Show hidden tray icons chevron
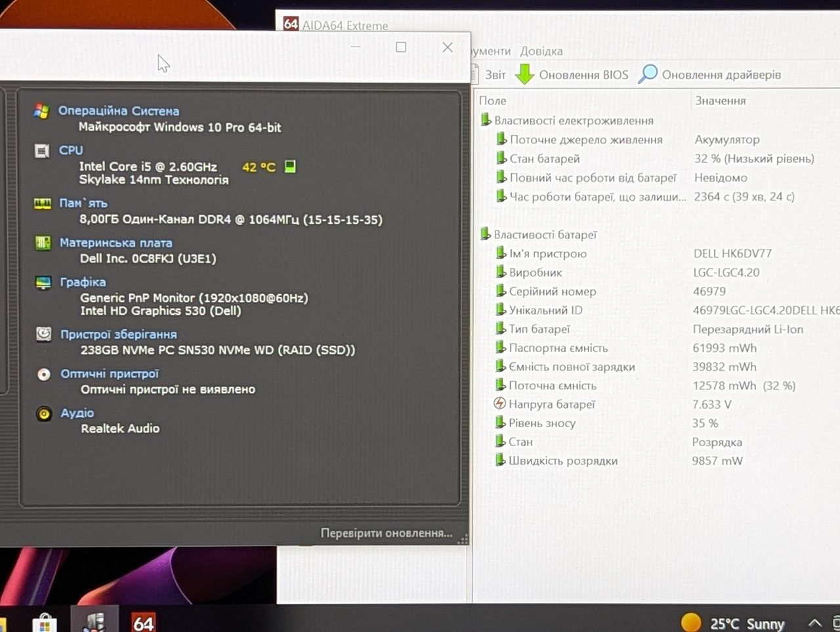Viewport: 840px width, 632px height. pos(814,623)
